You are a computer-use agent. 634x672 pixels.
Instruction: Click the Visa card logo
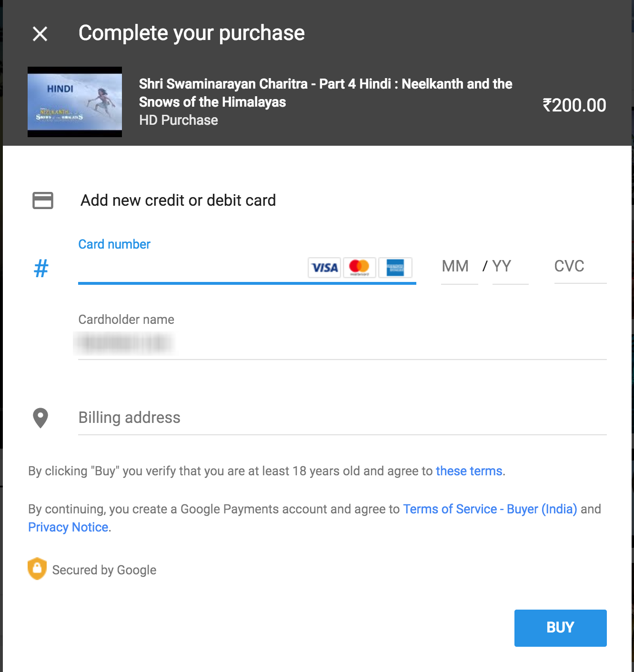coord(325,267)
